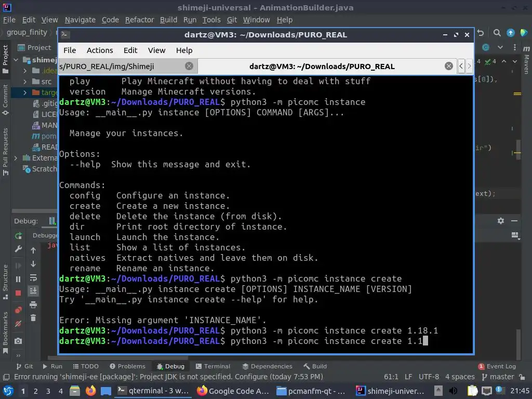Pause the running program in Debug panel
This screenshot has width=532, height=399.
coord(18,279)
